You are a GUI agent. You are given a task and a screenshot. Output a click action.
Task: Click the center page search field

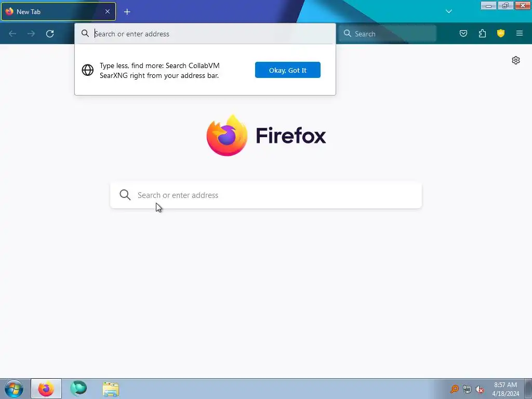click(x=266, y=195)
